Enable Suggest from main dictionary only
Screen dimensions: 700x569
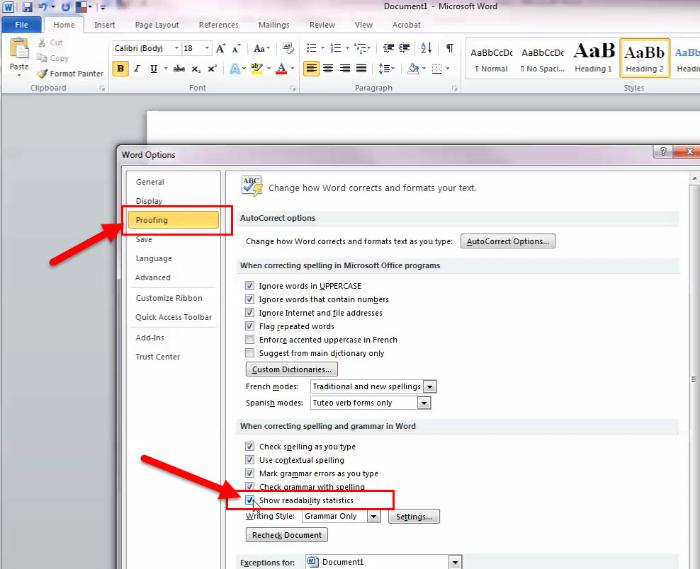click(250, 353)
